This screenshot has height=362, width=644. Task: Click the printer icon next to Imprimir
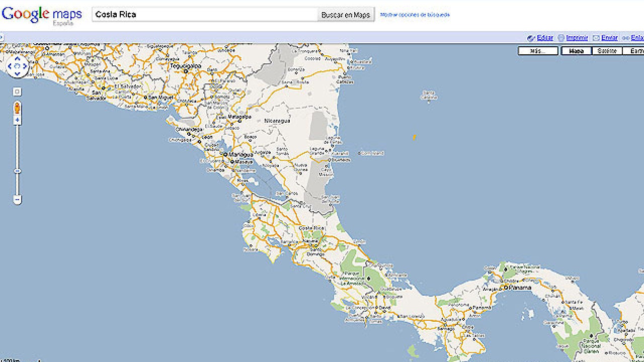[561, 38]
